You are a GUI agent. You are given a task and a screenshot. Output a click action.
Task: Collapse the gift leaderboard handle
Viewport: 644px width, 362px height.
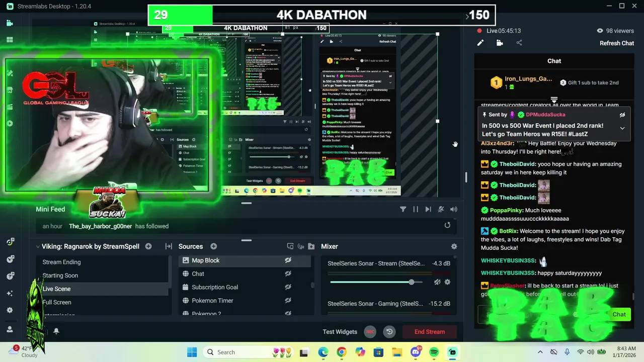[x=554, y=100]
